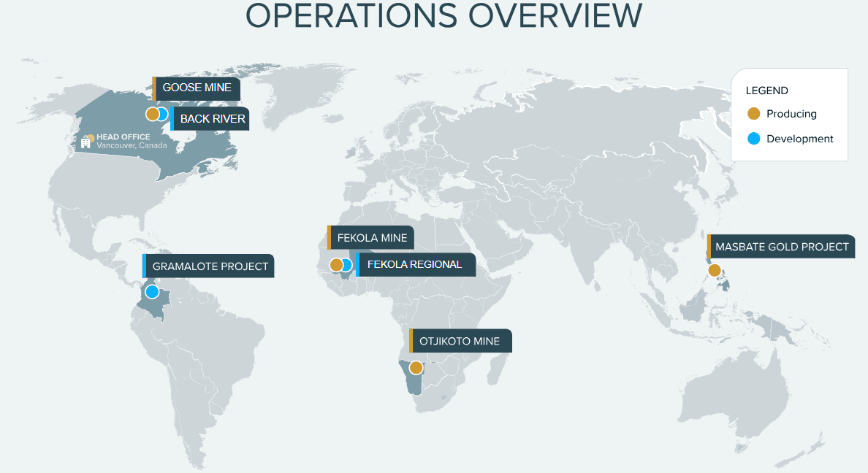Click the gold Otjikoto marker in Namibia
This screenshot has height=473, width=868.
click(x=416, y=368)
